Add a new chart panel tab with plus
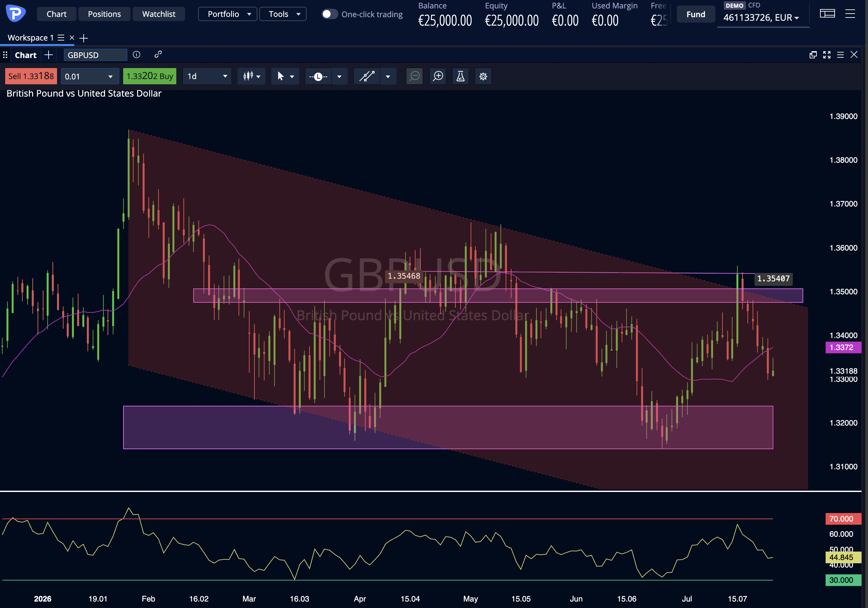 [x=48, y=55]
